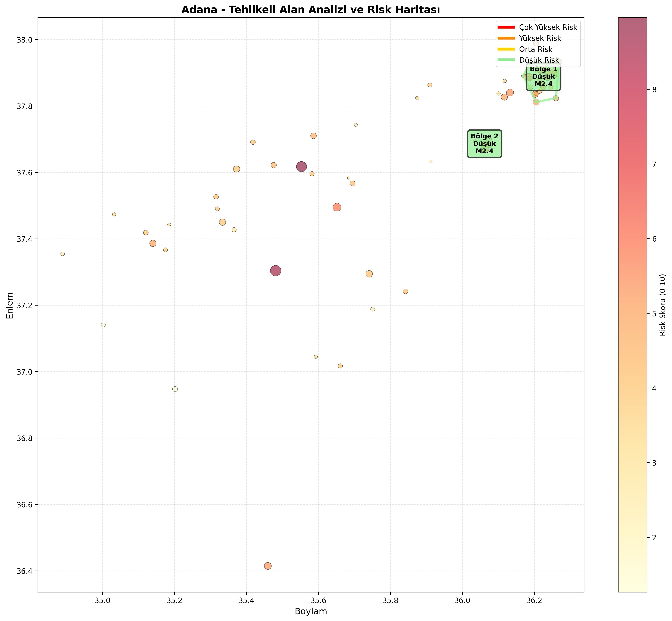The width and height of the screenshot is (672, 621).
Task: Click the 'Bölge 2 Düşük M2.4' annotation box
Action: (484, 143)
